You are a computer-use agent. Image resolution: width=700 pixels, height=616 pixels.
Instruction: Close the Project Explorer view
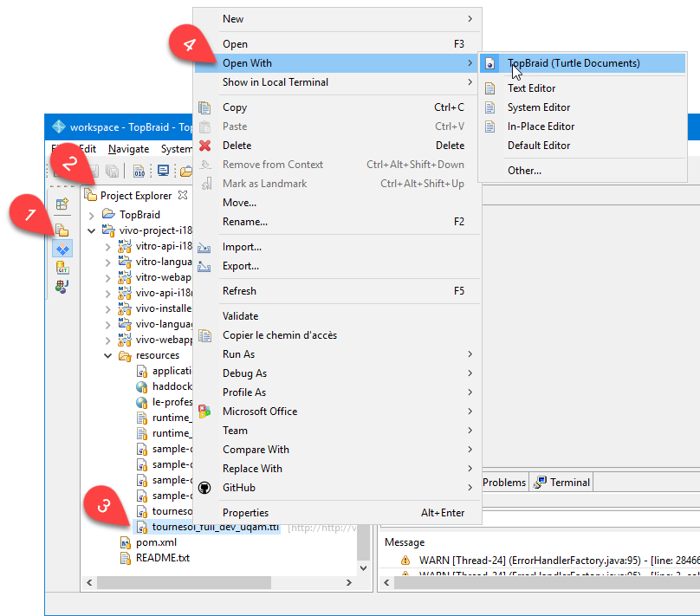(x=183, y=195)
